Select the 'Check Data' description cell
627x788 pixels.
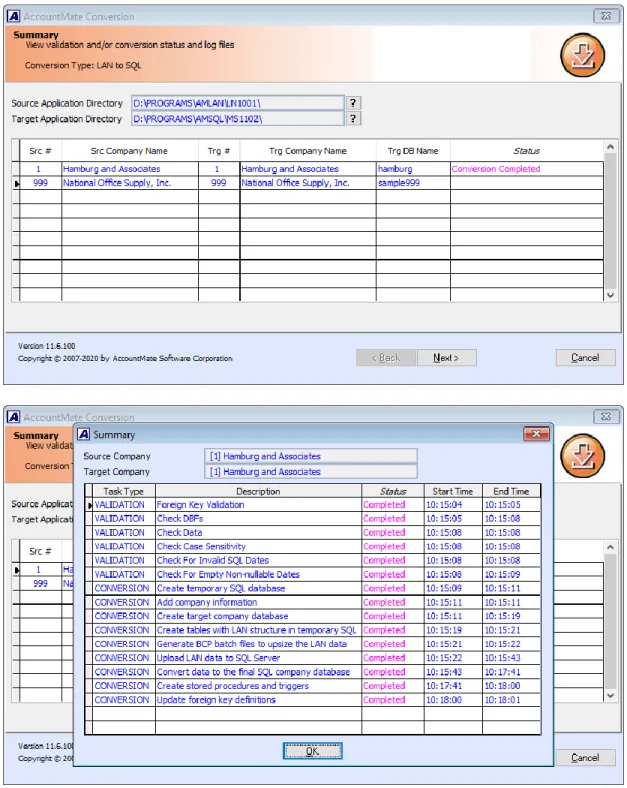pyautogui.click(x=258, y=532)
